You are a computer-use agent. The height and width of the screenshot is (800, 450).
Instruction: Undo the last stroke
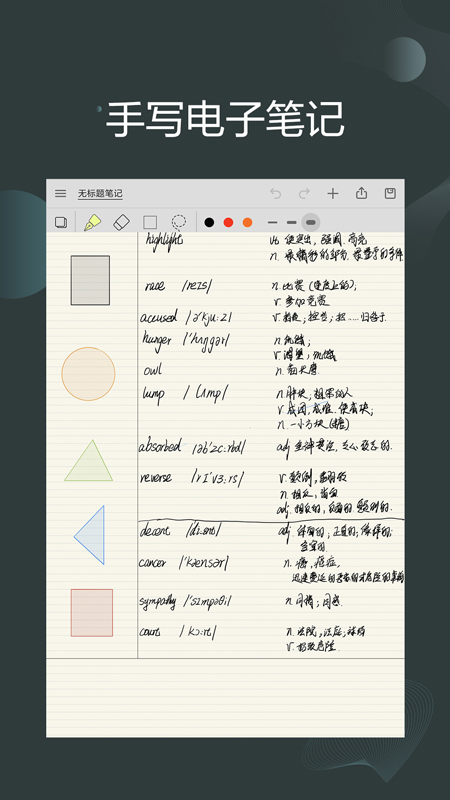click(276, 193)
